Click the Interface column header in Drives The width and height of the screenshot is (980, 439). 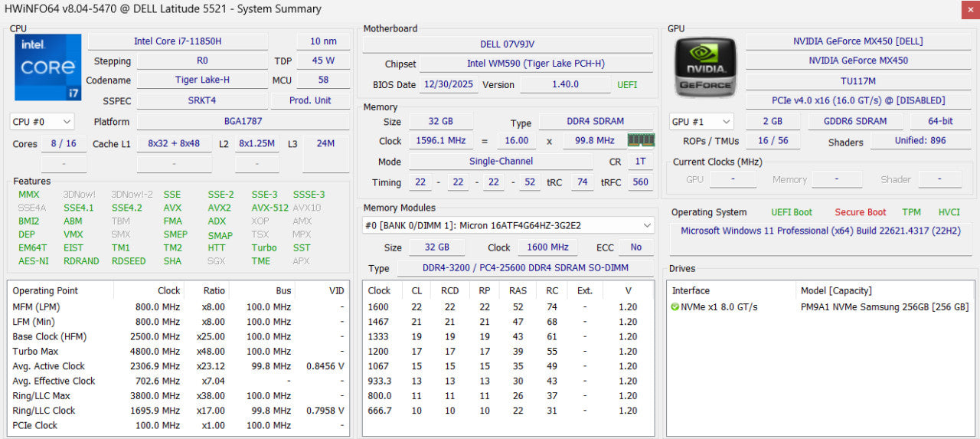tap(731, 291)
